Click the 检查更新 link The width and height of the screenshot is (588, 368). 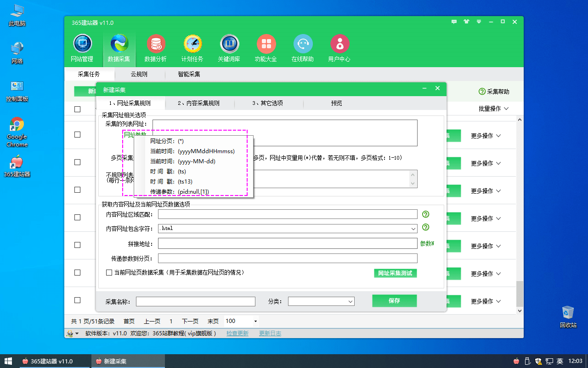click(x=237, y=333)
